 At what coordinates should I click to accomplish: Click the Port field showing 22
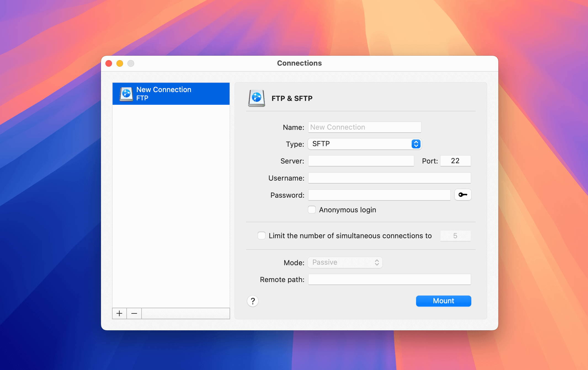(455, 161)
